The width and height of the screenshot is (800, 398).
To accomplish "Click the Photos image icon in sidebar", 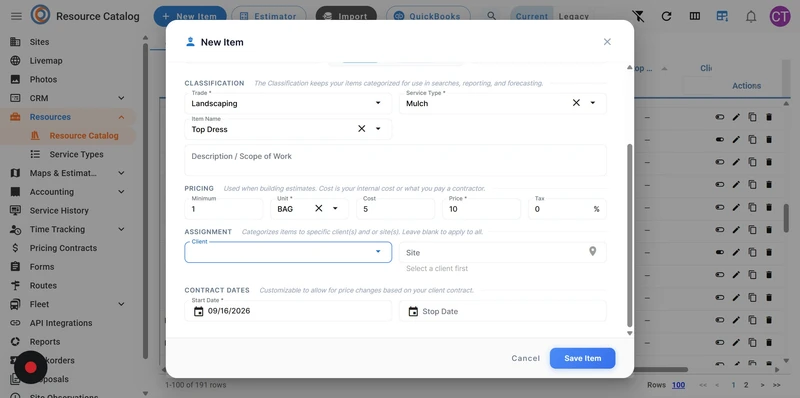I will coord(15,80).
